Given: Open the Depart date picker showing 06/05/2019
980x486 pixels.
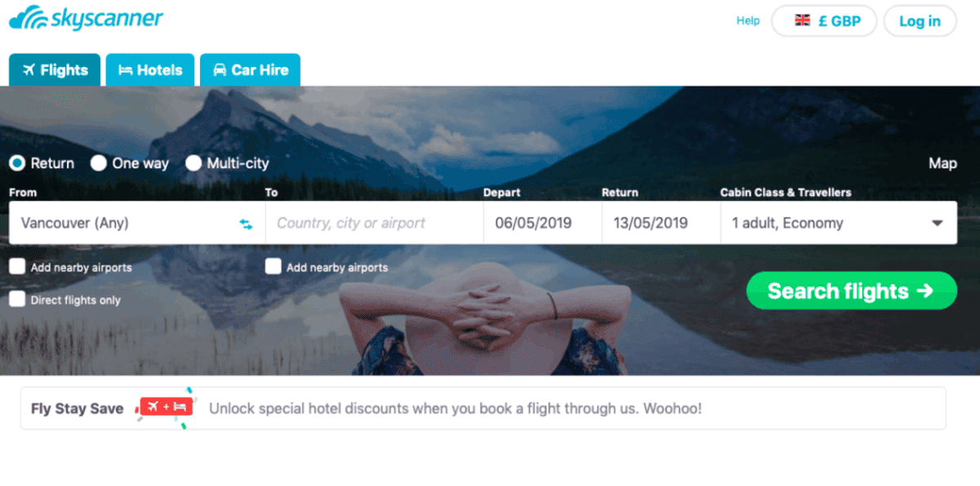Looking at the screenshot, I should pyautogui.click(x=543, y=223).
